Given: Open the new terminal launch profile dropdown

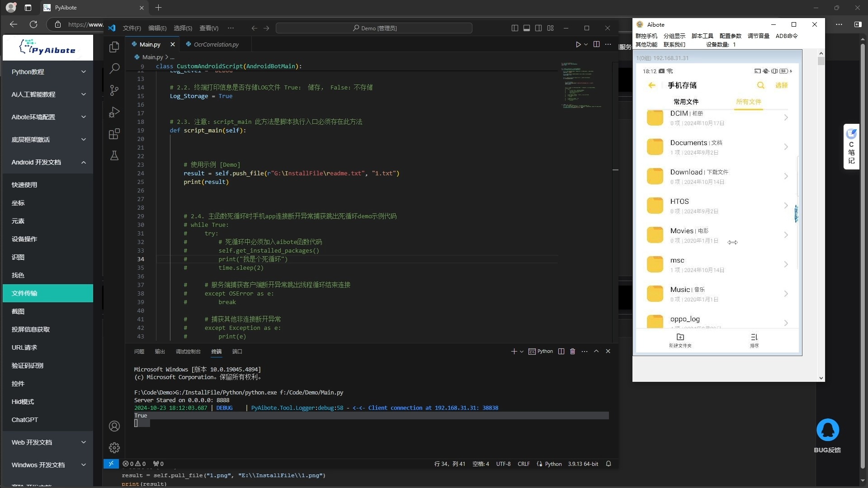Looking at the screenshot, I should pyautogui.click(x=522, y=351).
